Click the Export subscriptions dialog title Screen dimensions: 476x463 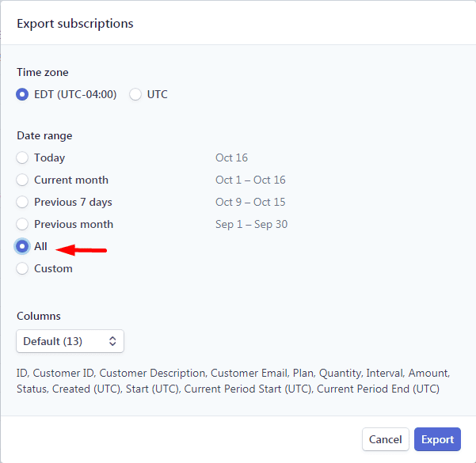point(75,24)
